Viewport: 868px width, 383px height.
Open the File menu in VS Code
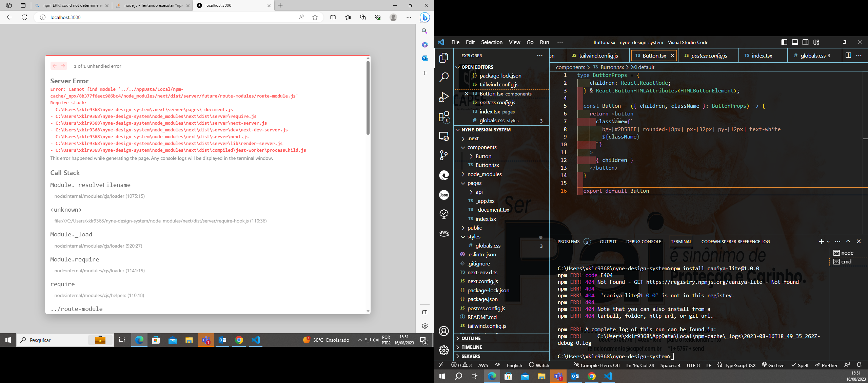(455, 42)
